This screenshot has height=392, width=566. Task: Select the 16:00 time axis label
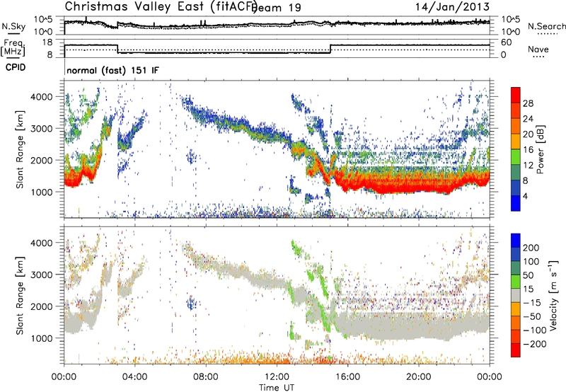coord(347,377)
